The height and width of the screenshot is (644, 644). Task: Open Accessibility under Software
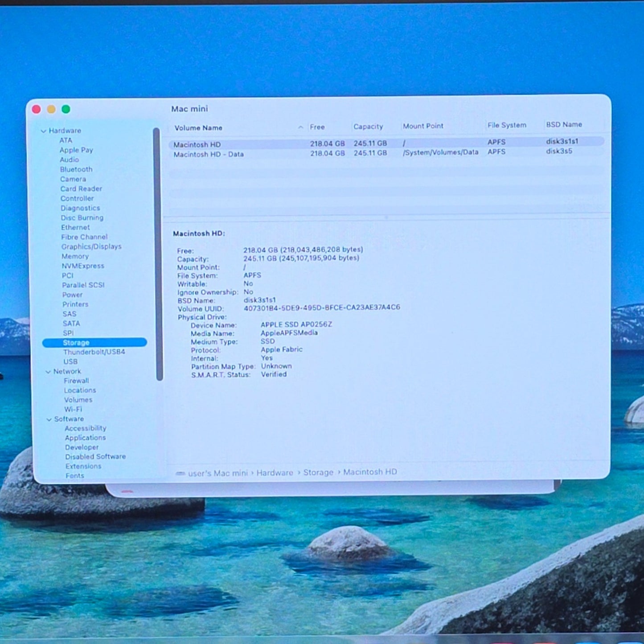click(86, 428)
